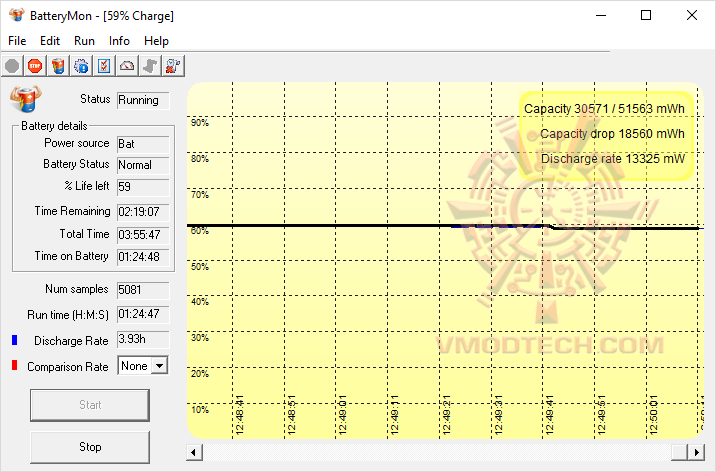Click the 12:49:41 time label
Screen dimensions: 716x472
point(549,415)
